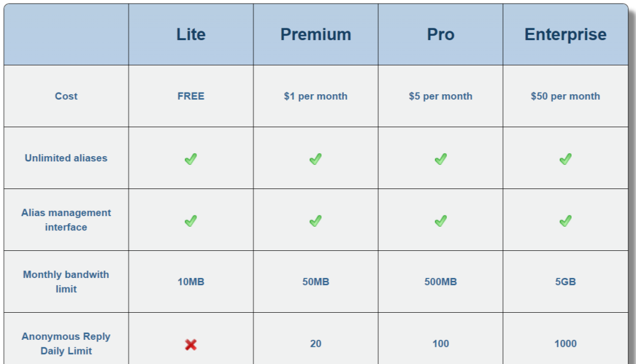Click the Enterprise Alias management checkmark
This screenshot has height=364, width=636.
[565, 220]
